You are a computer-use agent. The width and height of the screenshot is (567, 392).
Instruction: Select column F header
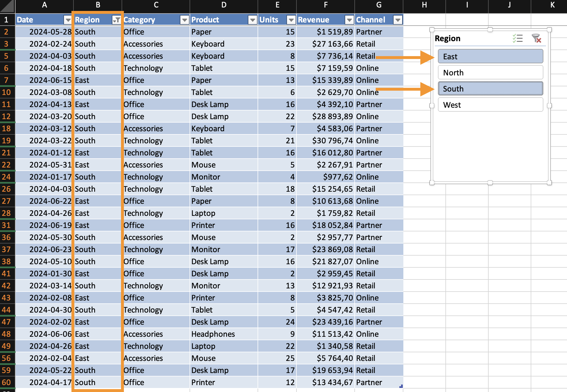325,5
